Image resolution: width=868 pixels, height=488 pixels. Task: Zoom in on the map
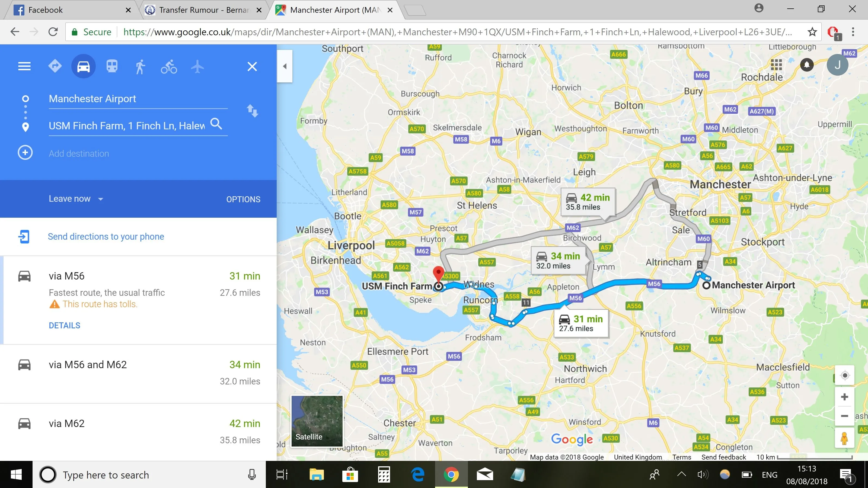tap(844, 397)
